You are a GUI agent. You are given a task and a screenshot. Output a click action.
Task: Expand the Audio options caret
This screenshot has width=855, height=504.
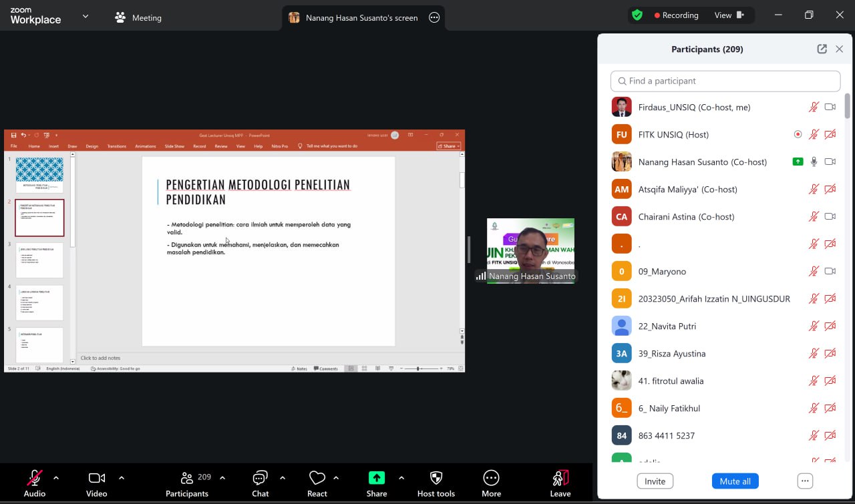coord(56,478)
